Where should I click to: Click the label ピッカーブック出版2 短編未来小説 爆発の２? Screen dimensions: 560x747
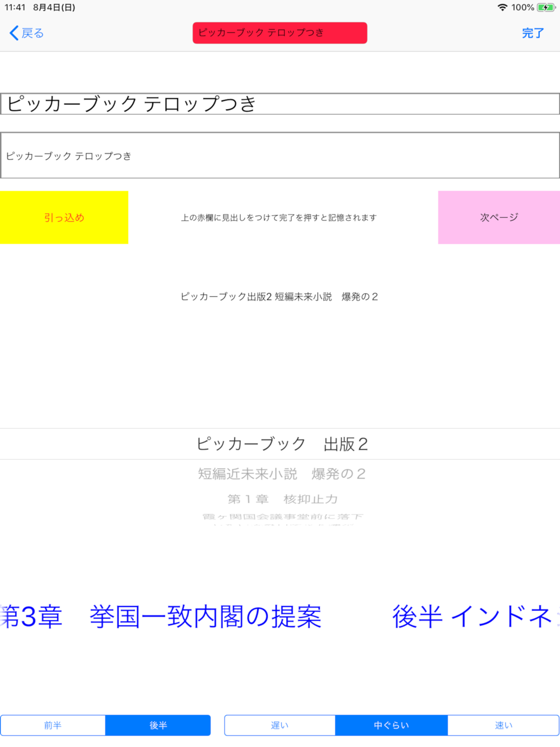pos(279,297)
